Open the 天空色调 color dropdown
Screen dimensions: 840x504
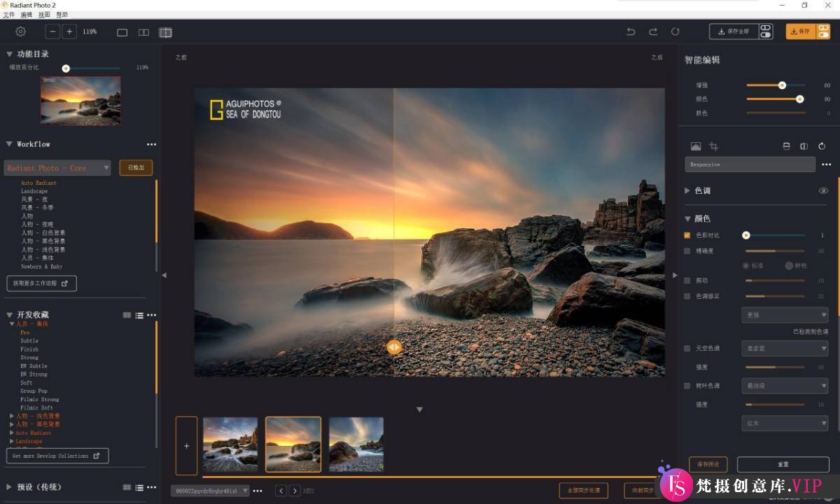[x=785, y=348]
